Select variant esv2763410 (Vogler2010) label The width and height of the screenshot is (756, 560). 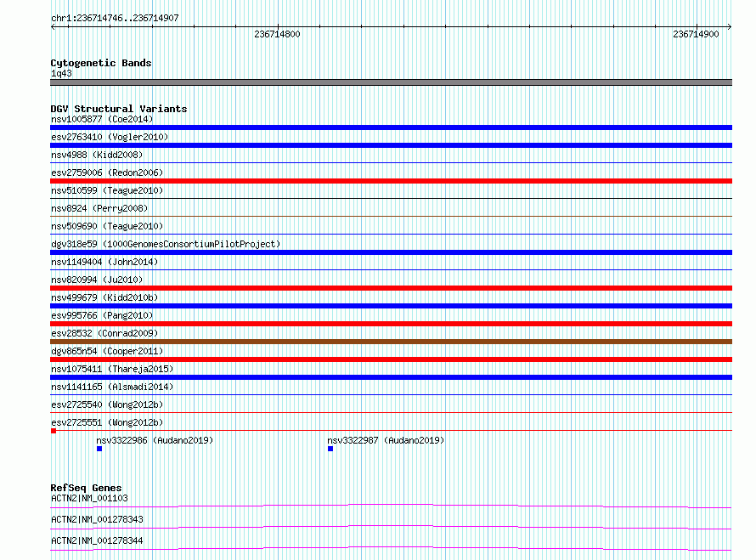[x=110, y=137]
